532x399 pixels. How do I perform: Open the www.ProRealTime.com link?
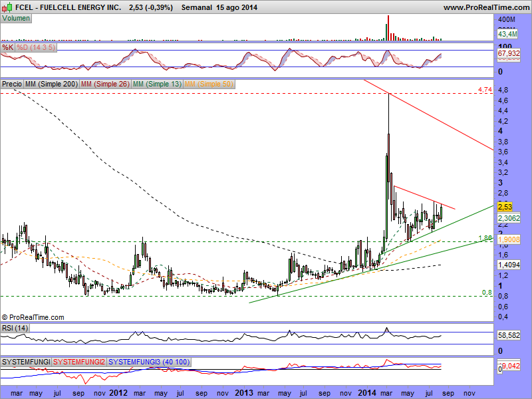click(x=486, y=7)
